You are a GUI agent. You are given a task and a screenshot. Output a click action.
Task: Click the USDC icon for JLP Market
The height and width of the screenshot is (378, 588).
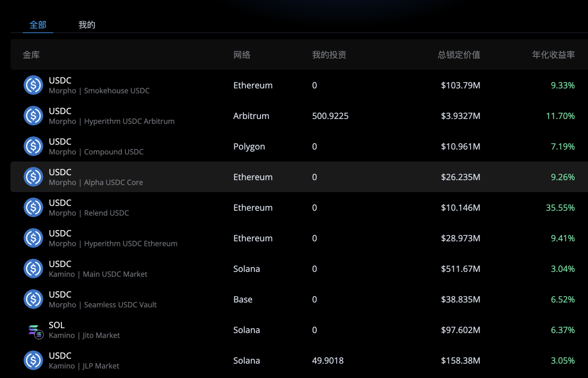pyautogui.click(x=33, y=360)
